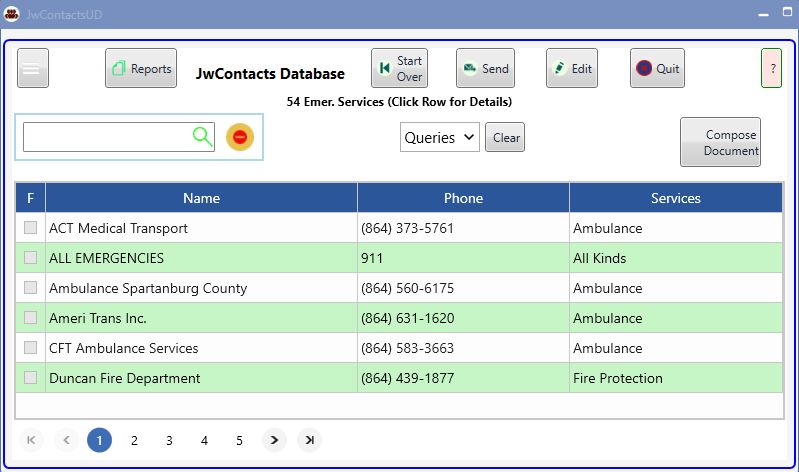Viewport: 799px width, 472px height.
Task: Sort by the F column header
Action: [31, 198]
